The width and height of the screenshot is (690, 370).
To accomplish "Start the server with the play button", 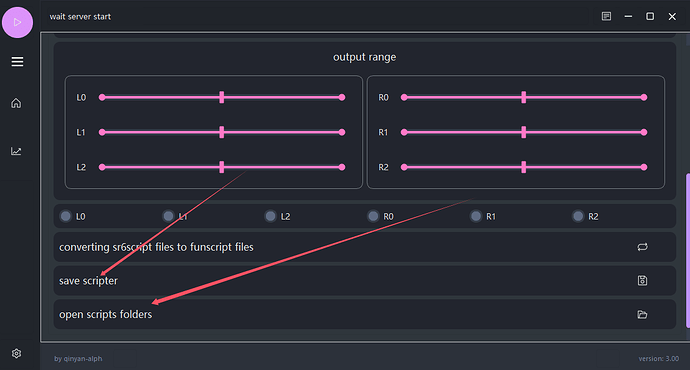I will pyautogui.click(x=18, y=22).
